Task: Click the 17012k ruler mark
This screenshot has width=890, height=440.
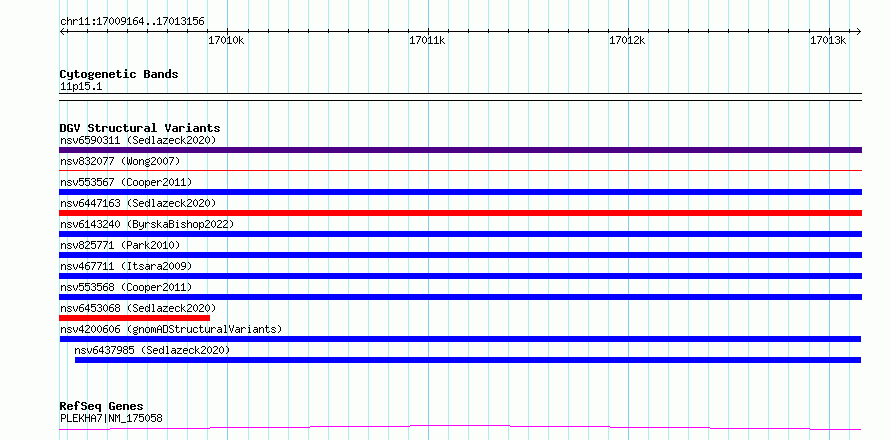Action: pyautogui.click(x=627, y=40)
